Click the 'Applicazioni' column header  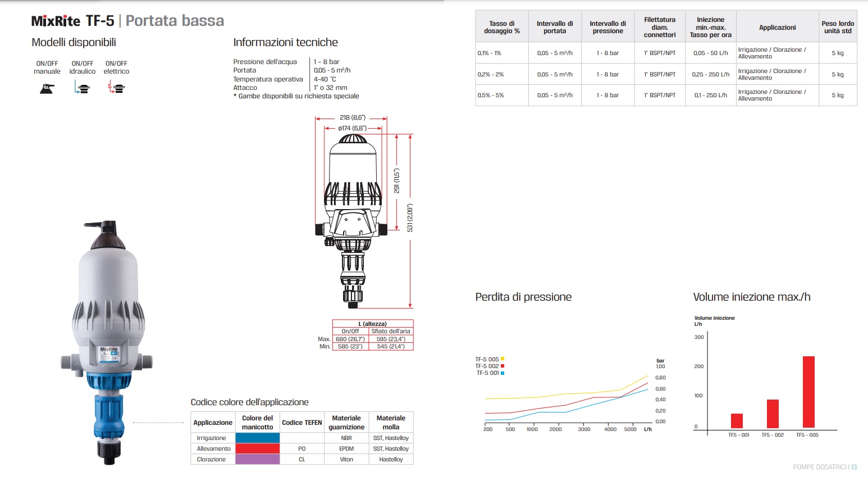click(777, 27)
